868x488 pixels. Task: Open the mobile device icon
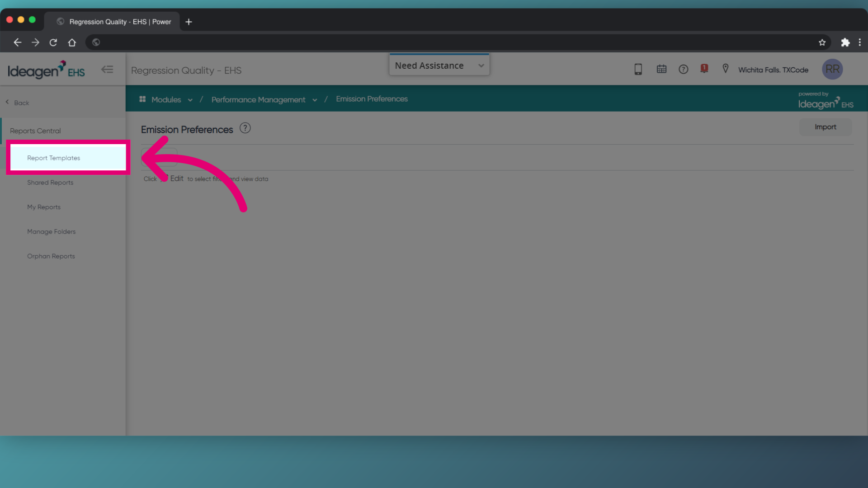(638, 69)
